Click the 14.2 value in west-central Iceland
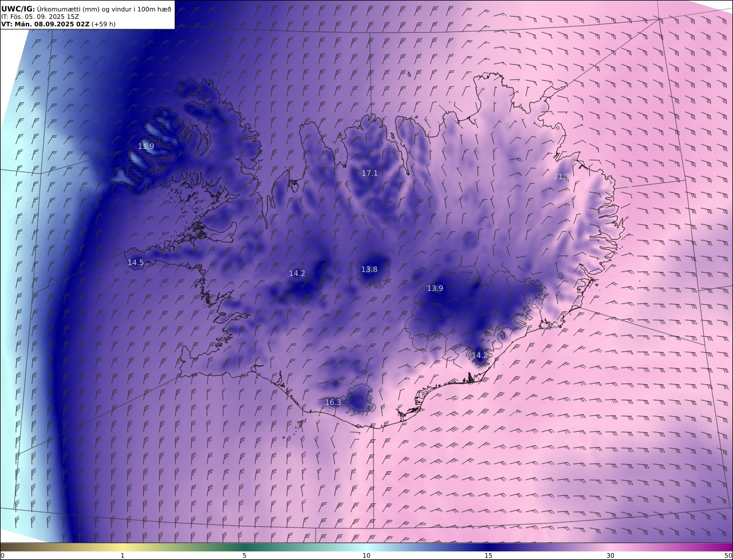 (x=297, y=273)
